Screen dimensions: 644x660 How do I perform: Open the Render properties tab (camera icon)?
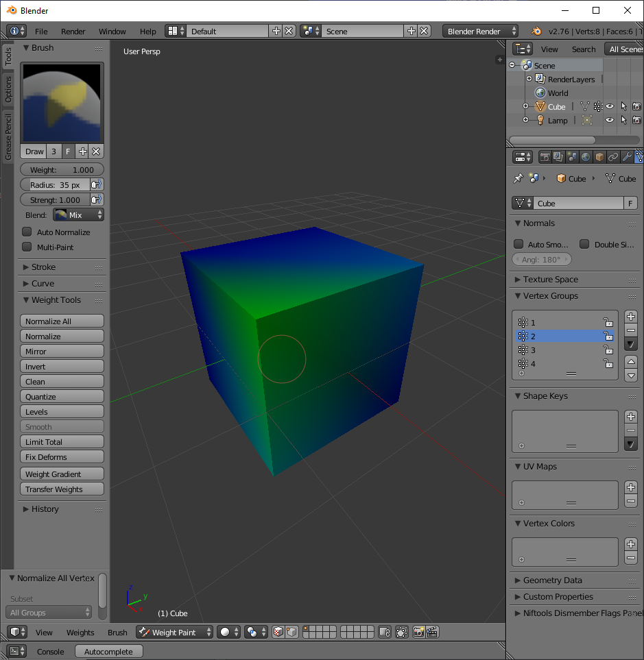pyautogui.click(x=545, y=158)
